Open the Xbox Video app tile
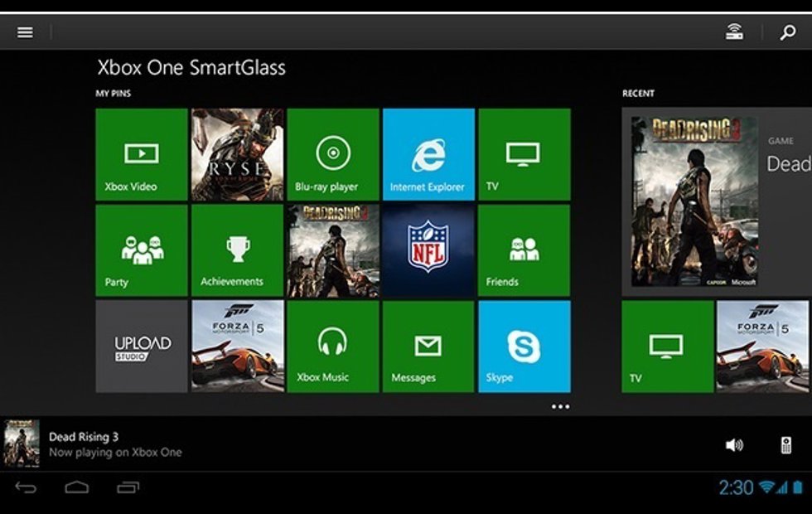The height and width of the screenshot is (514, 812). pos(141,154)
